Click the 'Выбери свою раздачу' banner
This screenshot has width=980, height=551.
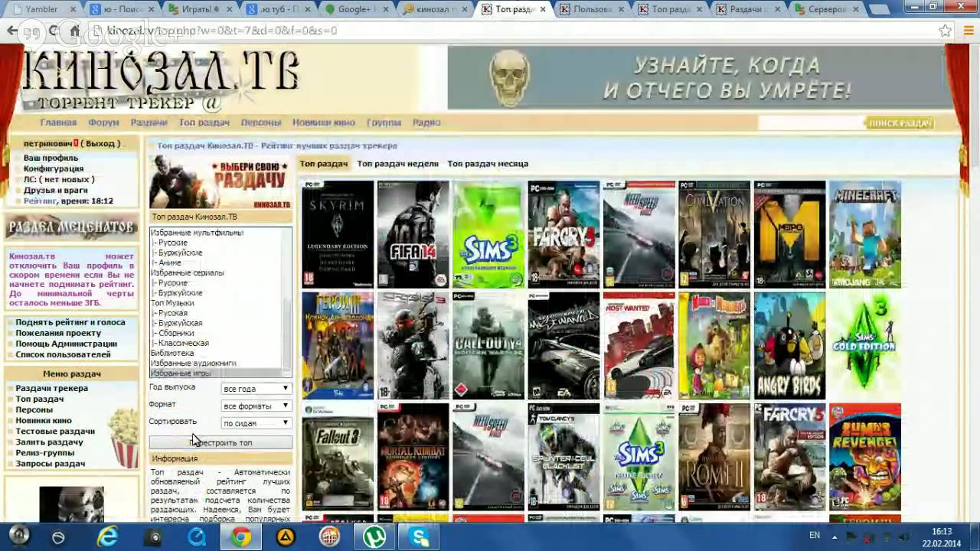tap(220, 182)
